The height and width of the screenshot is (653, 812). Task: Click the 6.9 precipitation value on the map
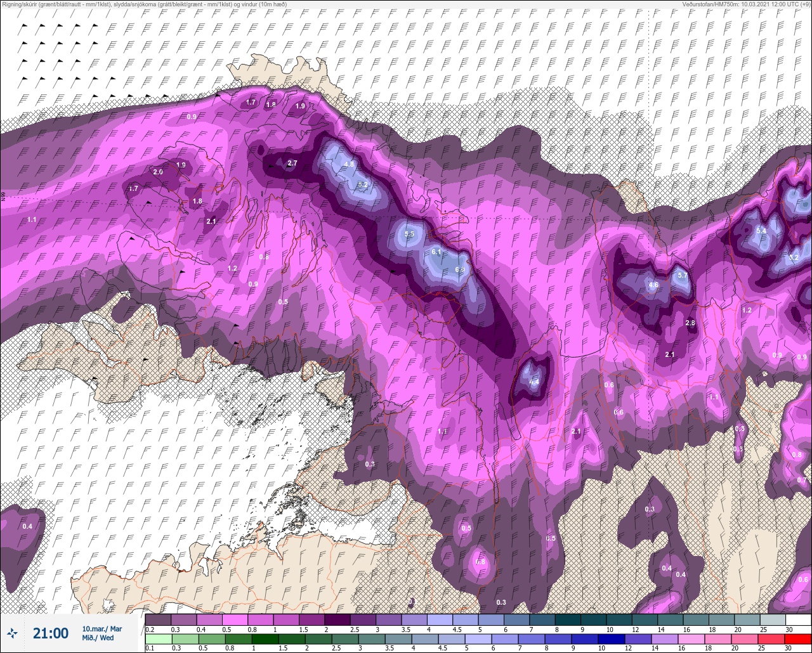click(460, 270)
